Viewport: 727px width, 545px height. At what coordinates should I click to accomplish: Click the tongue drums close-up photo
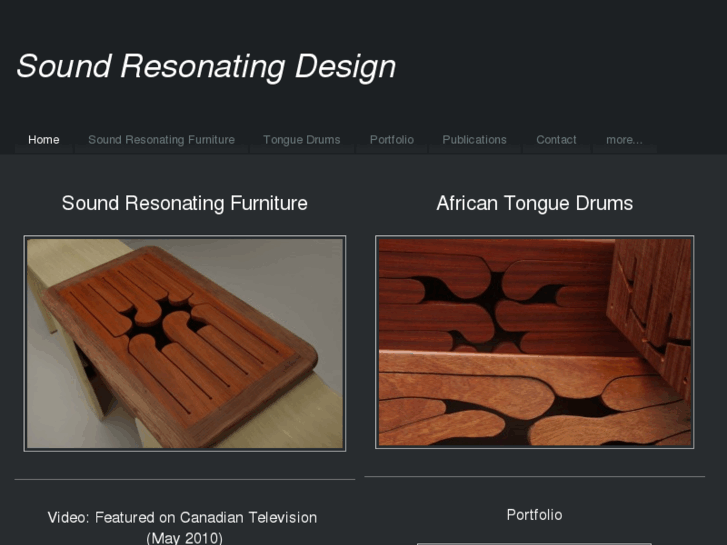coord(535,342)
